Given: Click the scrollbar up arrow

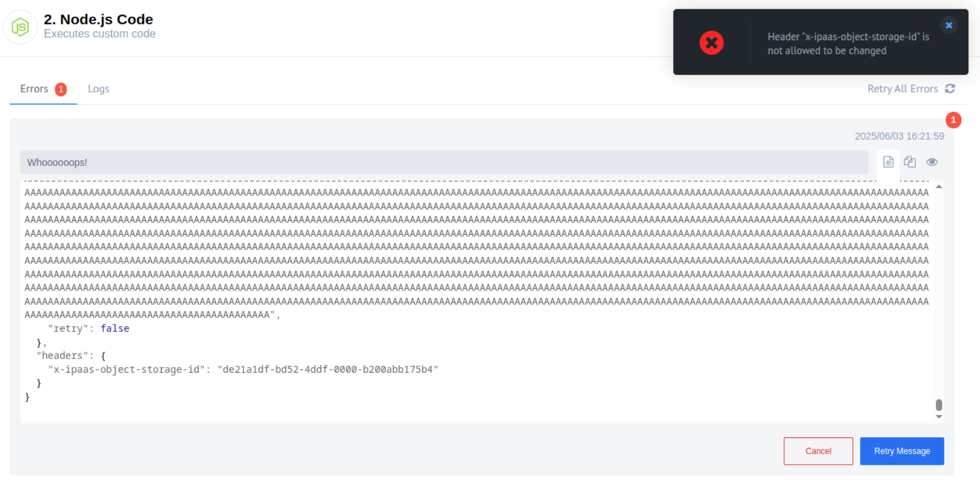Looking at the screenshot, I should pyautogui.click(x=939, y=187).
